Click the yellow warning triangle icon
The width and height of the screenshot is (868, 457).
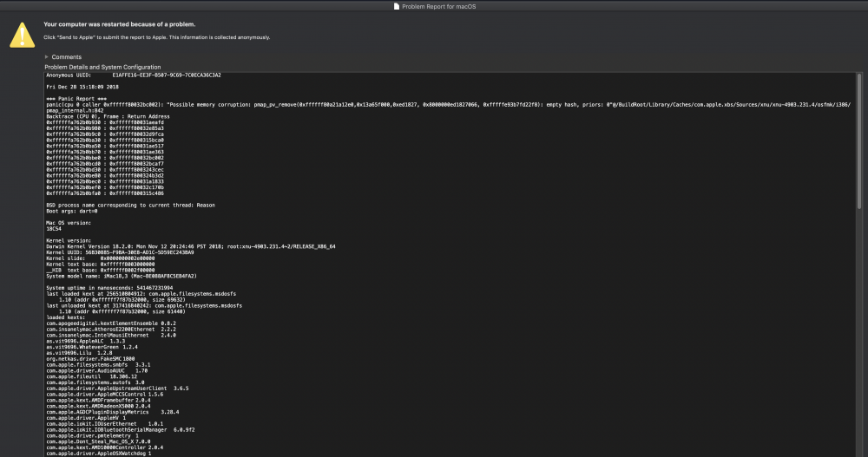(23, 36)
